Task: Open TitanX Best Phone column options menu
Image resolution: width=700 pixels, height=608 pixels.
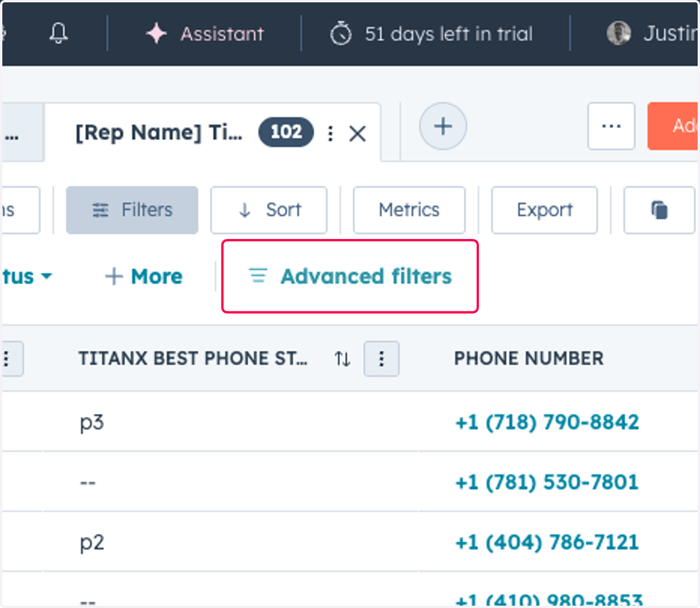Action: point(381,359)
